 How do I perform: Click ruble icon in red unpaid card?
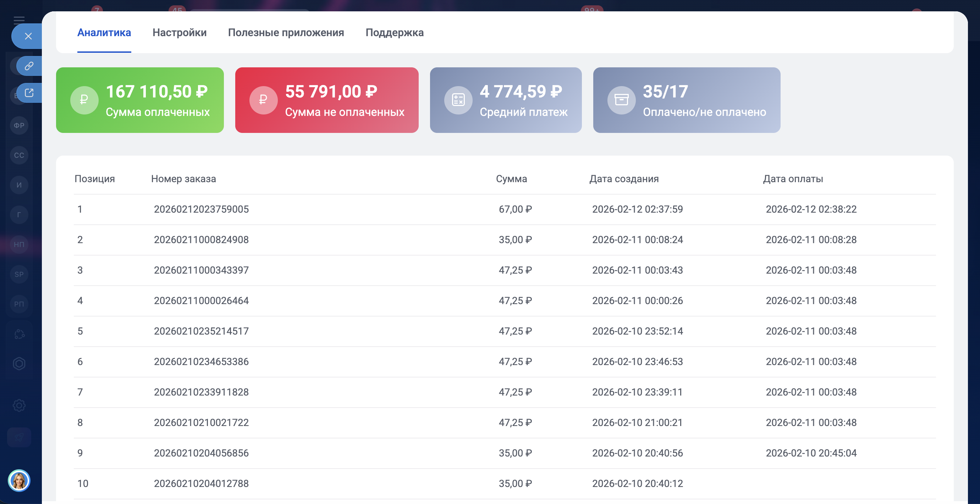coord(263,100)
